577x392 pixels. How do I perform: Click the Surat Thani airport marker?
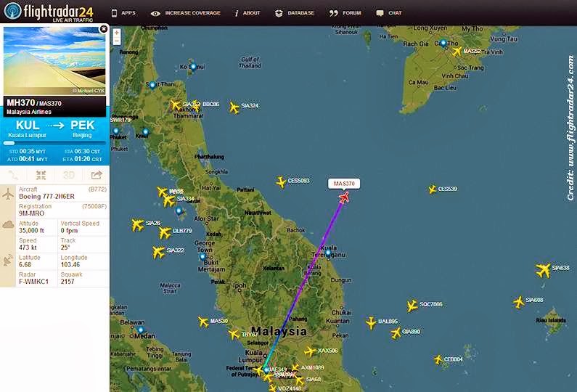click(152, 86)
